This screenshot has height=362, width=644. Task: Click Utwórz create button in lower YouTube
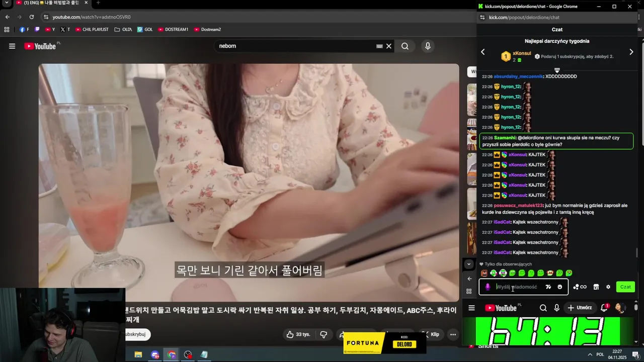point(580,308)
